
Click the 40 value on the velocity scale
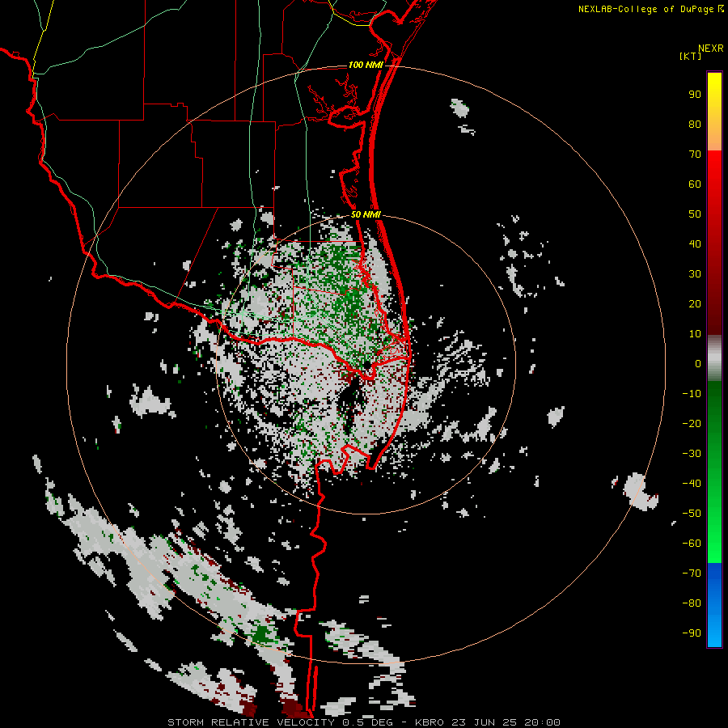[x=695, y=244]
